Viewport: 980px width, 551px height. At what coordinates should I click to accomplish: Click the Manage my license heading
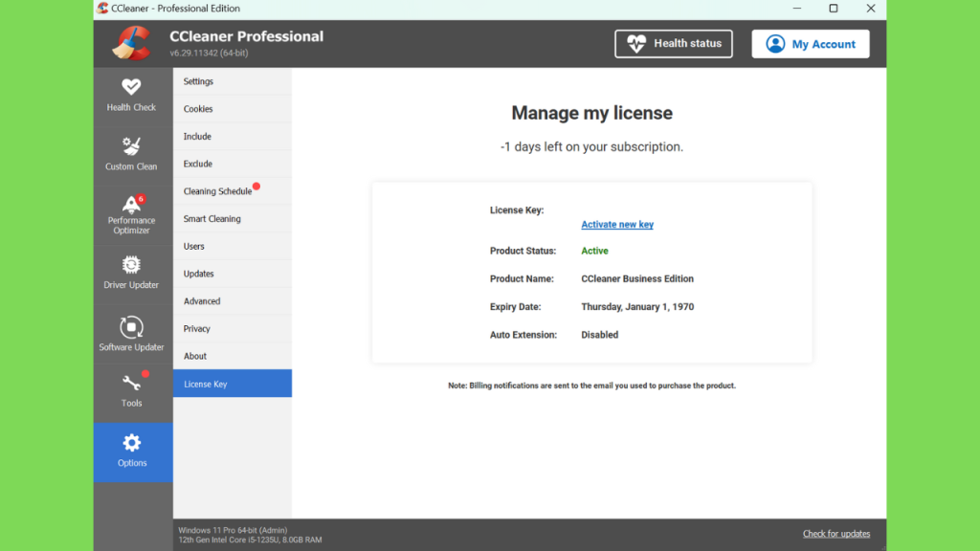591,113
